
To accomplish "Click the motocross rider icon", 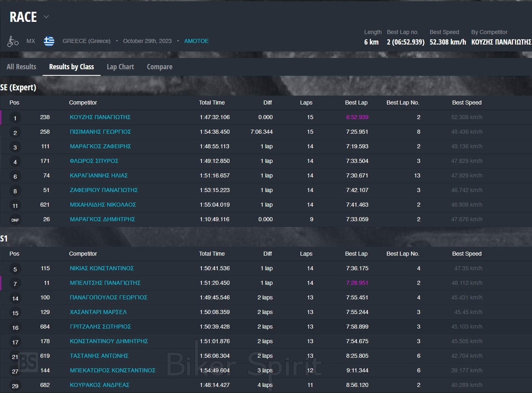I will click(13, 41).
